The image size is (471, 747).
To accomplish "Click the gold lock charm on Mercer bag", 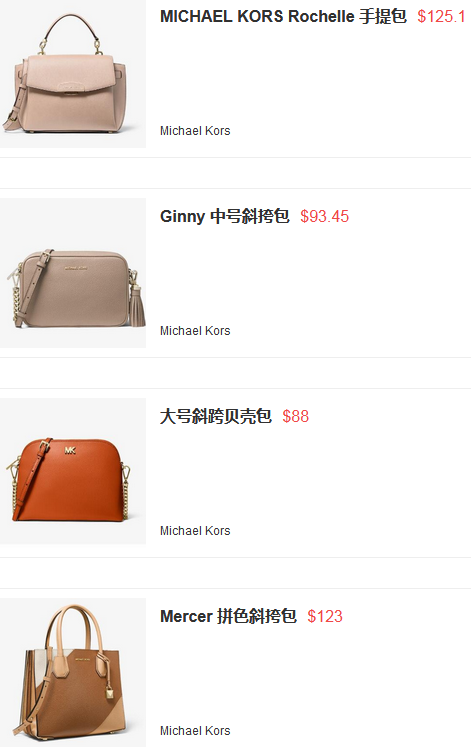I will (x=109, y=692).
